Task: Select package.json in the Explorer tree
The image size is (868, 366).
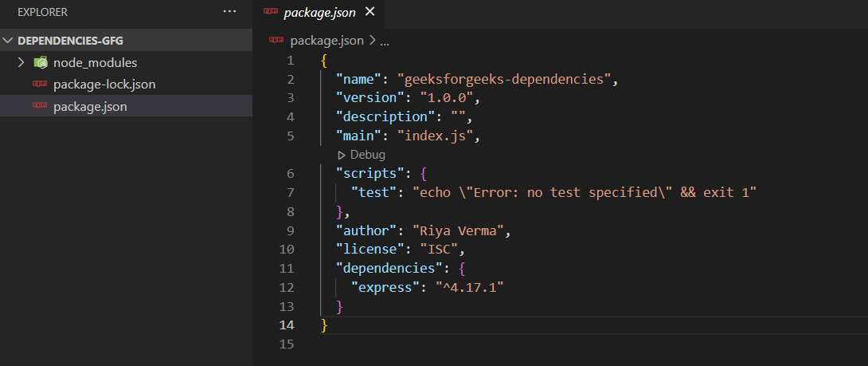Action: [90, 106]
